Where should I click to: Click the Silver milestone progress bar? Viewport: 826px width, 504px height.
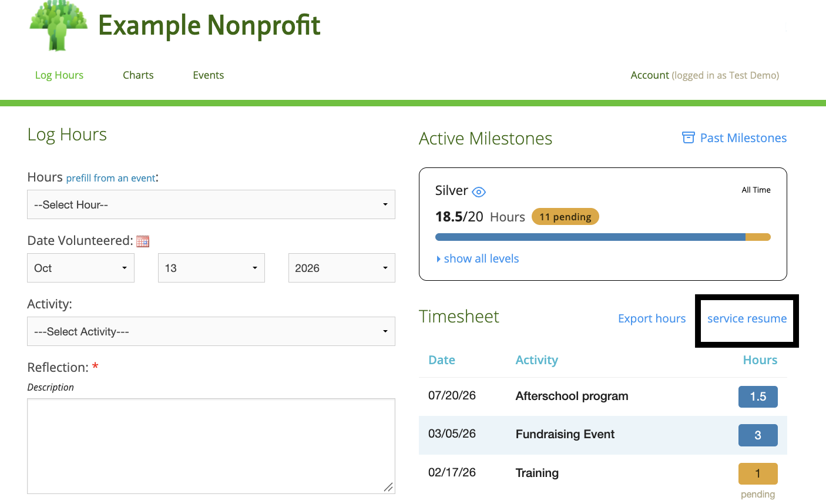603,237
